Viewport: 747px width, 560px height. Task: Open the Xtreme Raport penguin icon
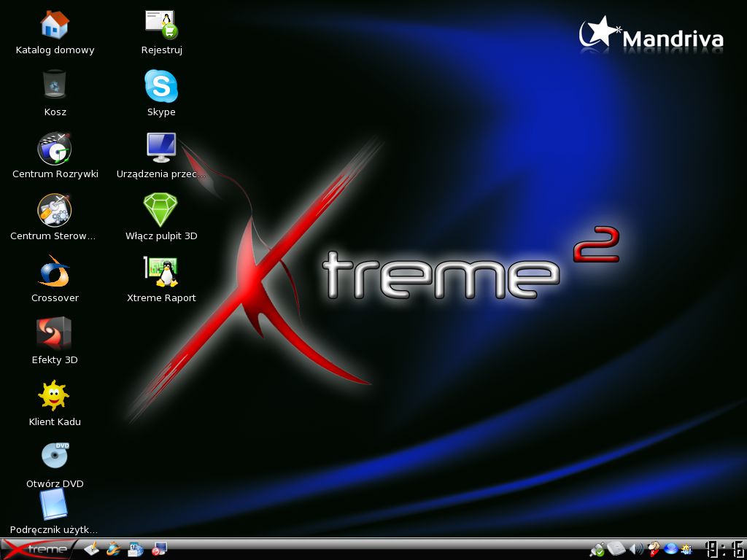coord(161,272)
